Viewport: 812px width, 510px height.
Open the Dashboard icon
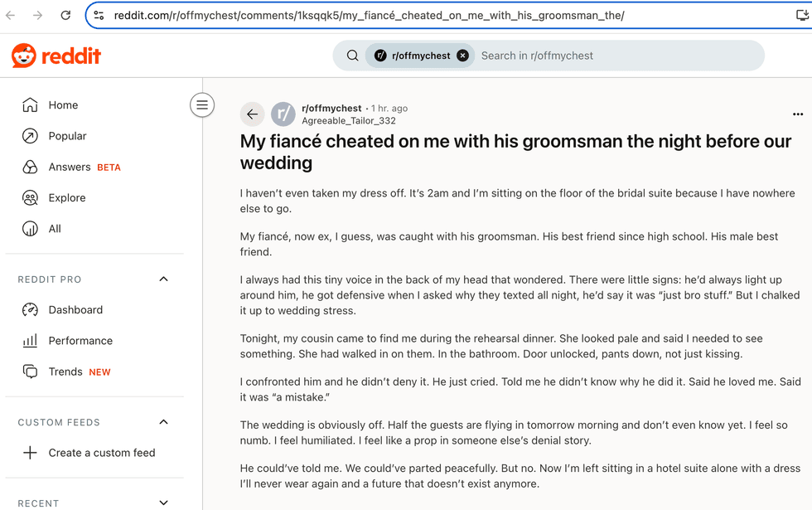[x=30, y=310]
